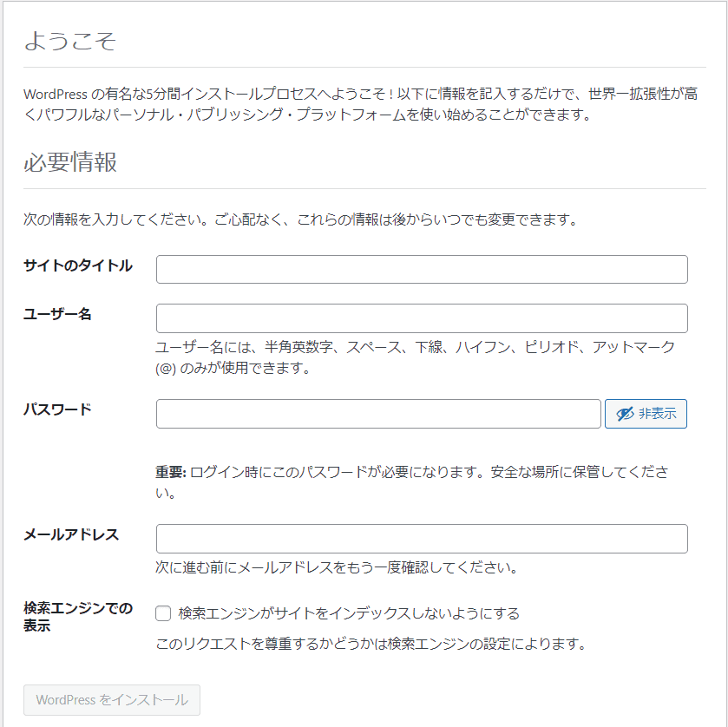Click the ようこそ heading
Viewport: 728px width, 727px height.
(x=69, y=41)
